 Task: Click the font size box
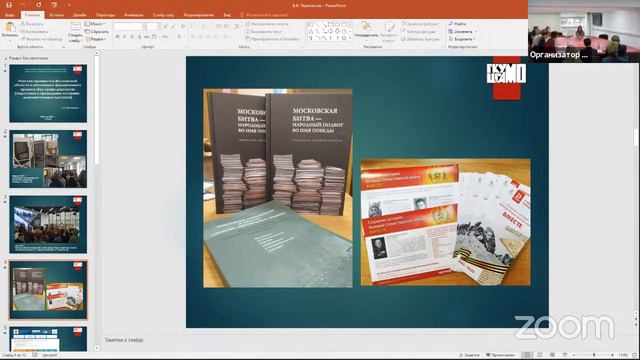tap(152, 26)
